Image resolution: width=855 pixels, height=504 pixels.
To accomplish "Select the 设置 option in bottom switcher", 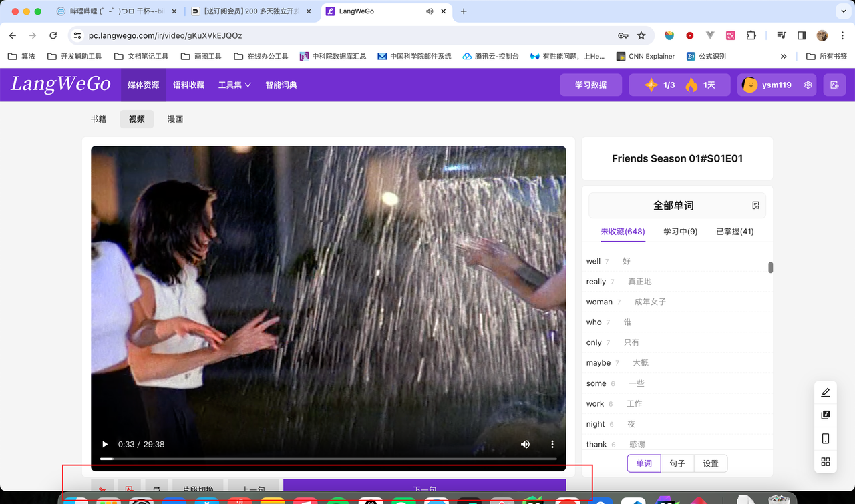I will tap(711, 463).
